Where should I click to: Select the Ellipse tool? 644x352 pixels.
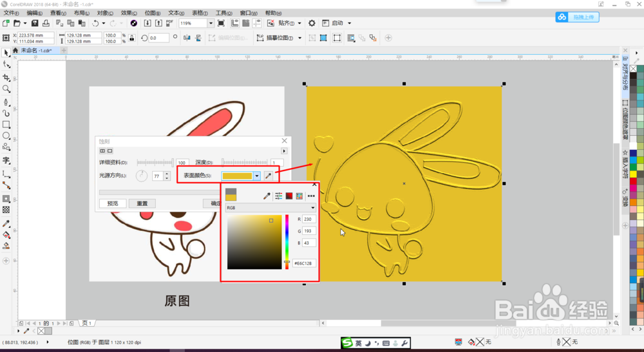[x=6, y=136]
